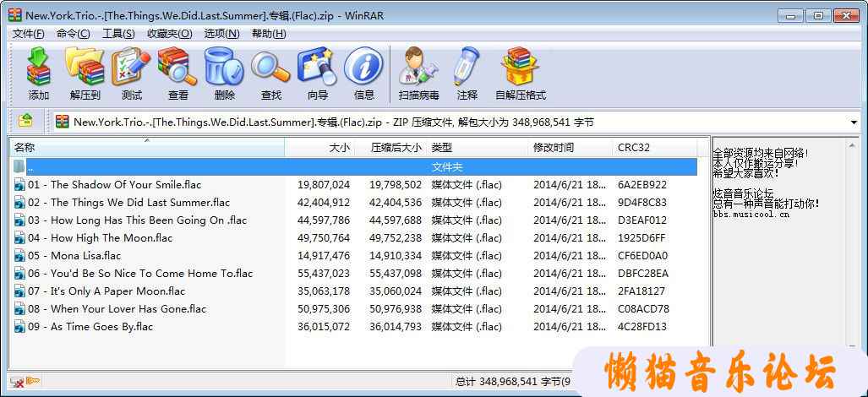
Task: Open the 选项(N) menu
Action: coord(221,34)
